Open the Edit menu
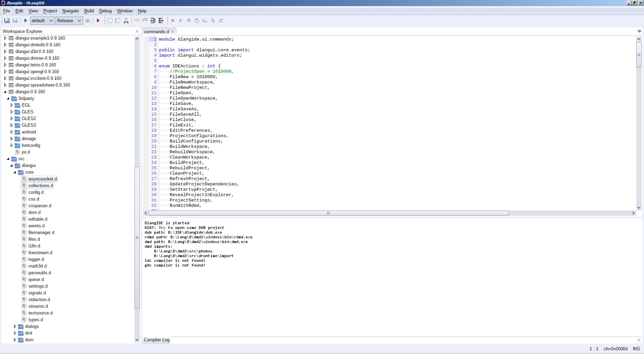This screenshot has height=354, width=644. click(19, 11)
